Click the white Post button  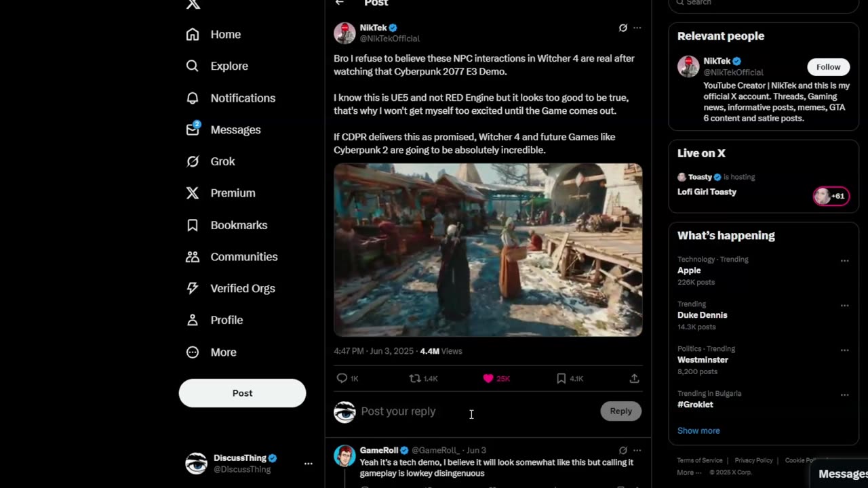pyautogui.click(x=242, y=393)
